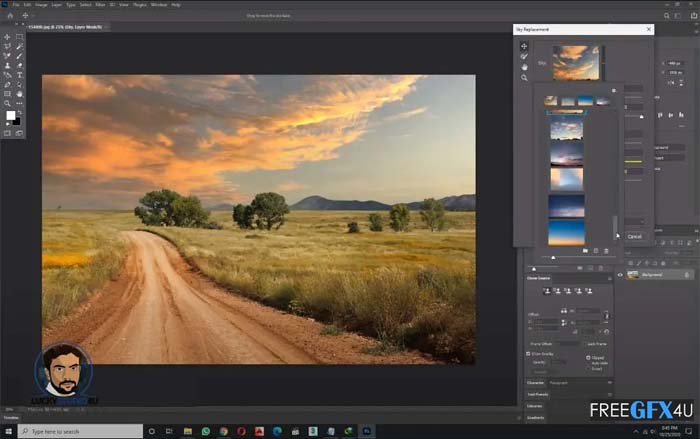Select Zoom tool in Sky Replacement dialog

pyautogui.click(x=524, y=78)
